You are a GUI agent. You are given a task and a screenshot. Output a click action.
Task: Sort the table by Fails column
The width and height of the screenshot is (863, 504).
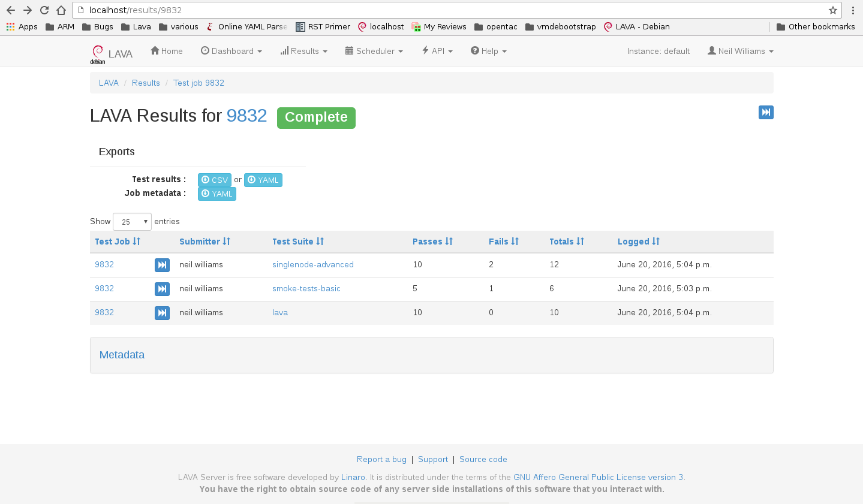(x=503, y=242)
